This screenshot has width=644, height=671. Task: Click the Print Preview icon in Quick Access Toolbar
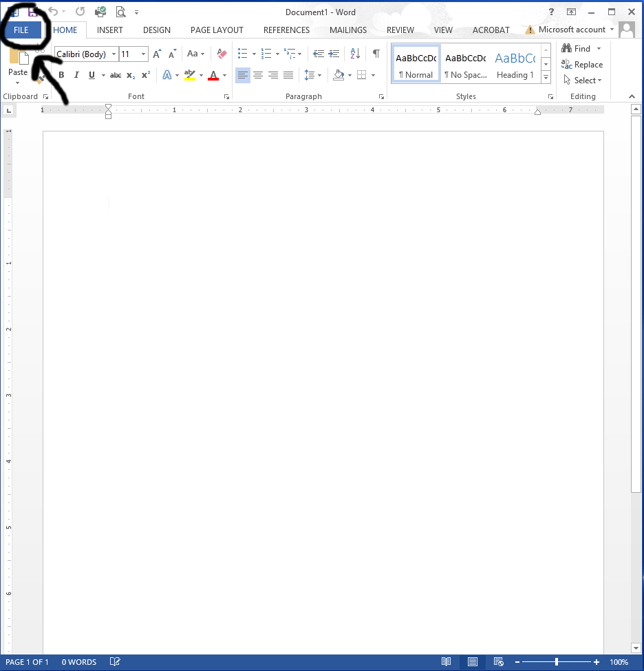pos(120,12)
